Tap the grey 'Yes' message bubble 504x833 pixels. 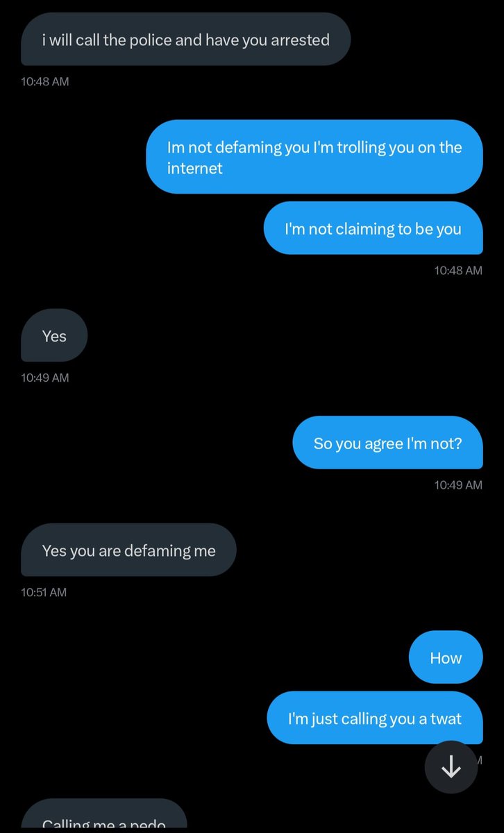[x=54, y=335]
